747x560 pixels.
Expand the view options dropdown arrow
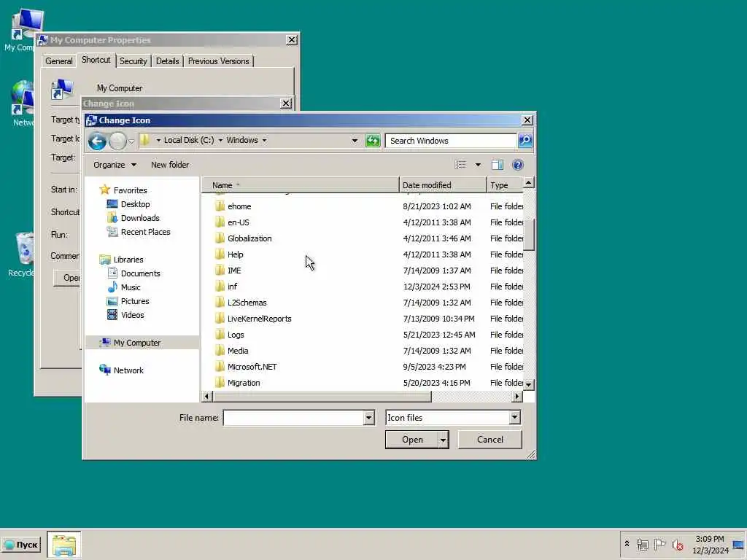click(478, 165)
